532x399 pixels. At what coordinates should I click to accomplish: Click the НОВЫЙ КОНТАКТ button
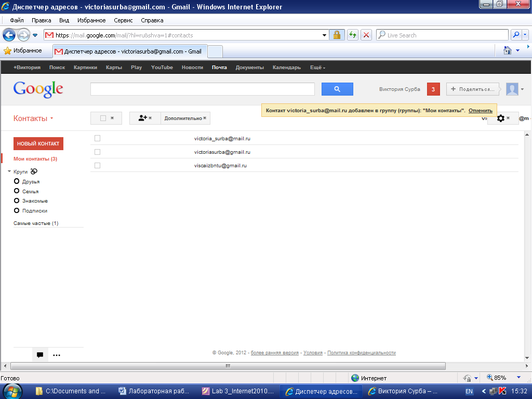(38, 143)
